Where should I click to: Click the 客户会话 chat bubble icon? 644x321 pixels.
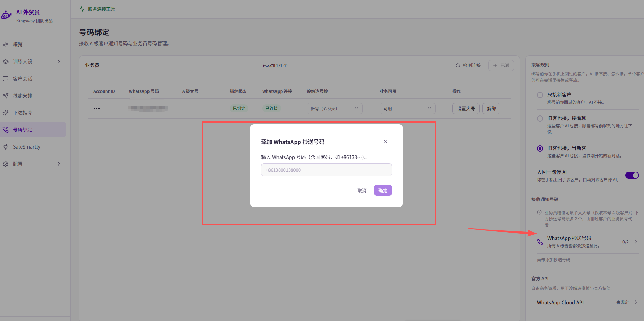(6, 79)
